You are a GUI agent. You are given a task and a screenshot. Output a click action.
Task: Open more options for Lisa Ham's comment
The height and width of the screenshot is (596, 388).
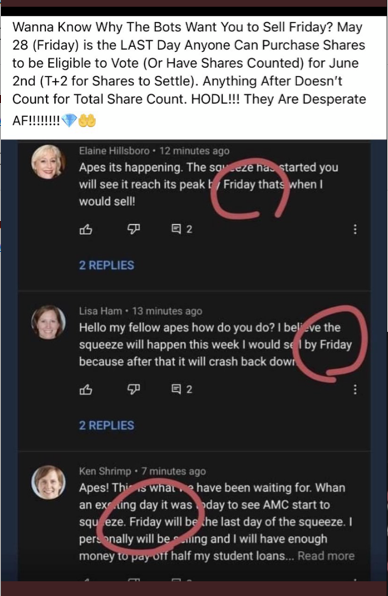(355, 390)
